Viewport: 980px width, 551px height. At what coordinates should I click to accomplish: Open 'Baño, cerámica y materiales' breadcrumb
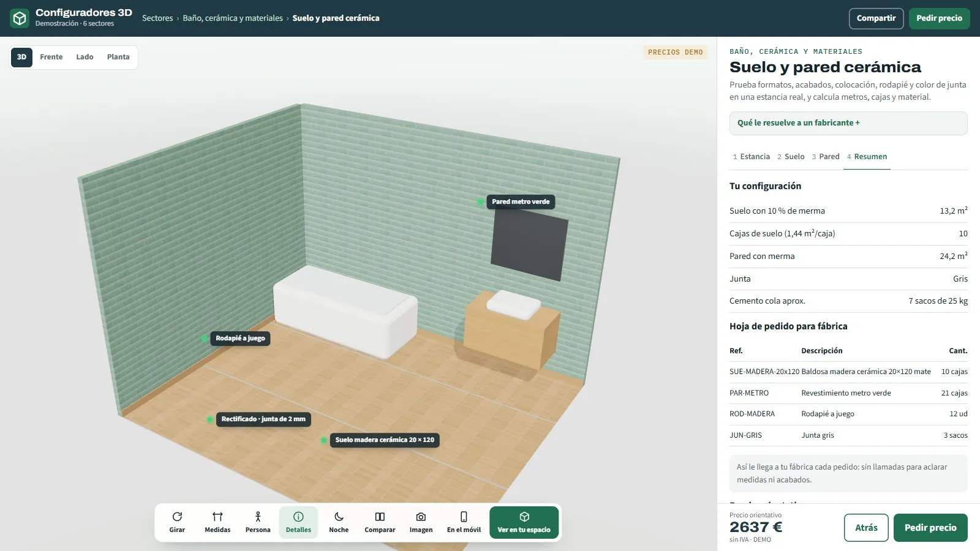pos(233,18)
